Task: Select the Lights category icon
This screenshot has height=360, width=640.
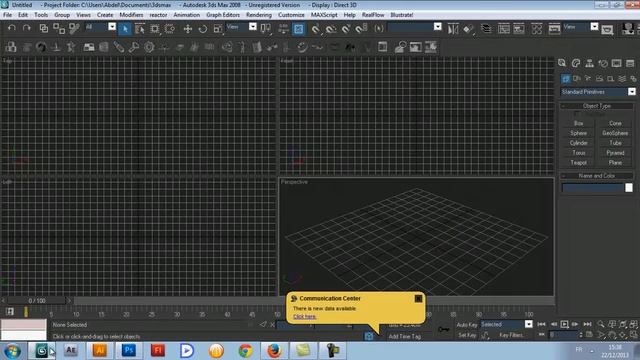Action: (588, 78)
